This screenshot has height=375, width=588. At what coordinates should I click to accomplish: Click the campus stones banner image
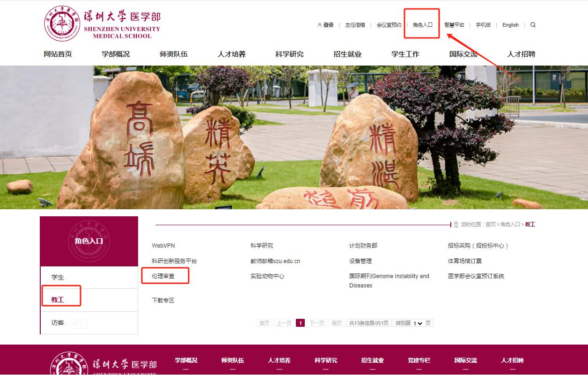pos(294,137)
